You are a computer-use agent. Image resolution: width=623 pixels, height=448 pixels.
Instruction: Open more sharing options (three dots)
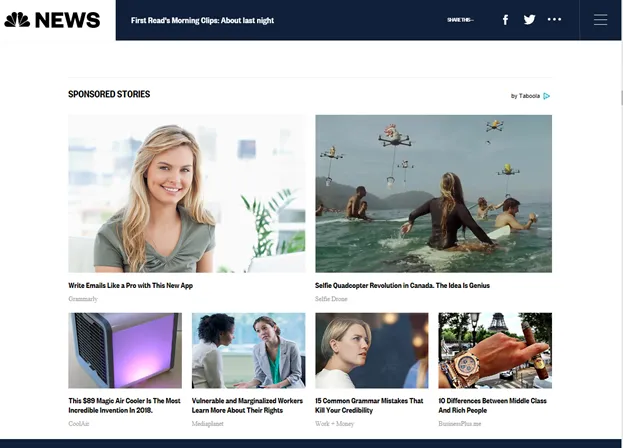tap(554, 19)
